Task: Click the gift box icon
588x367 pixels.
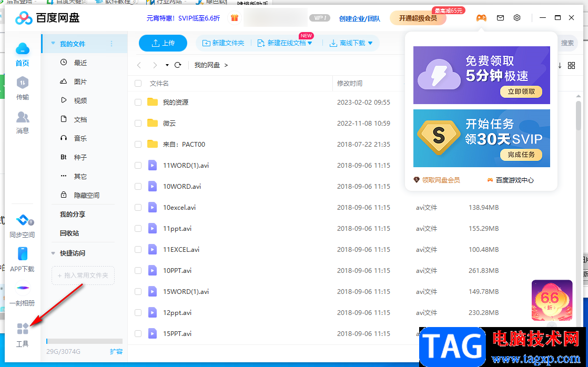Action: click(x=235, y=18)
